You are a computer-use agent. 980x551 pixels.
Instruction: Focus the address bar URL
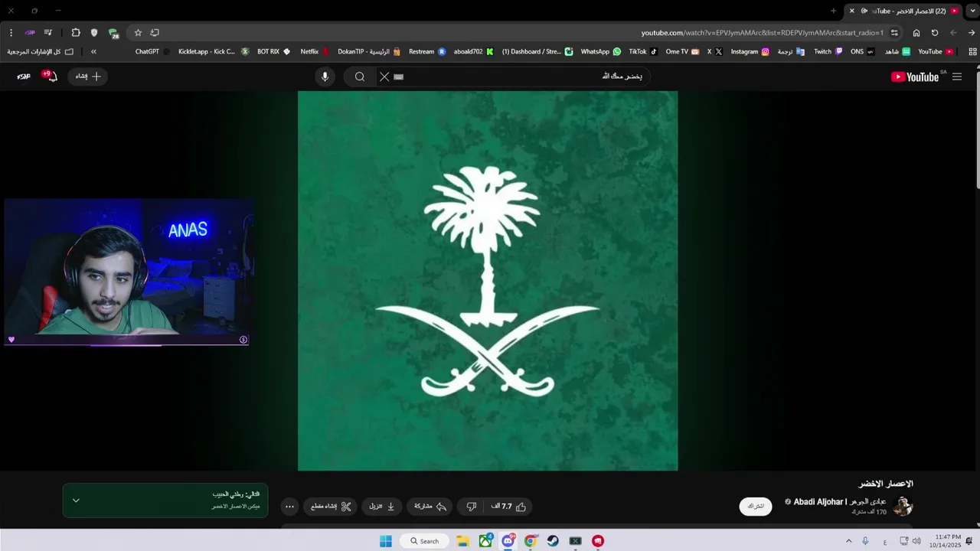[762, 33]
